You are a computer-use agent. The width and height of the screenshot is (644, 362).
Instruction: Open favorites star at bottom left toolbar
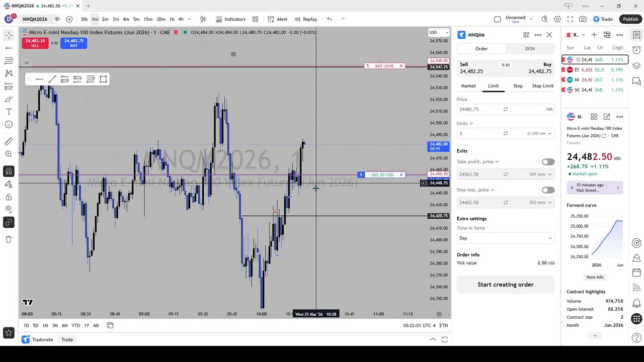[x=9, y=332]
